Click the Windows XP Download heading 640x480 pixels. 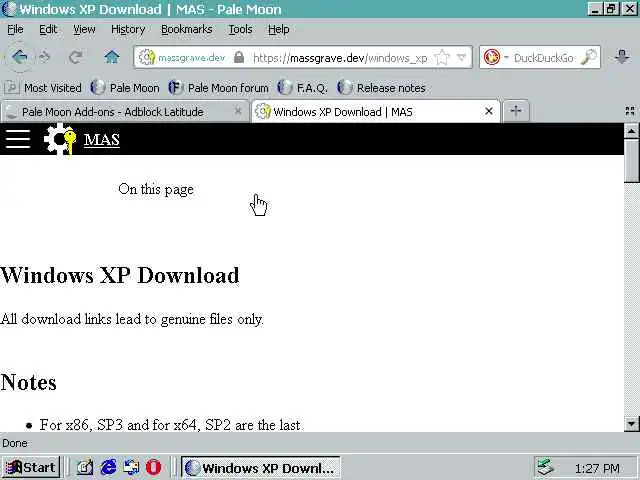120,275
